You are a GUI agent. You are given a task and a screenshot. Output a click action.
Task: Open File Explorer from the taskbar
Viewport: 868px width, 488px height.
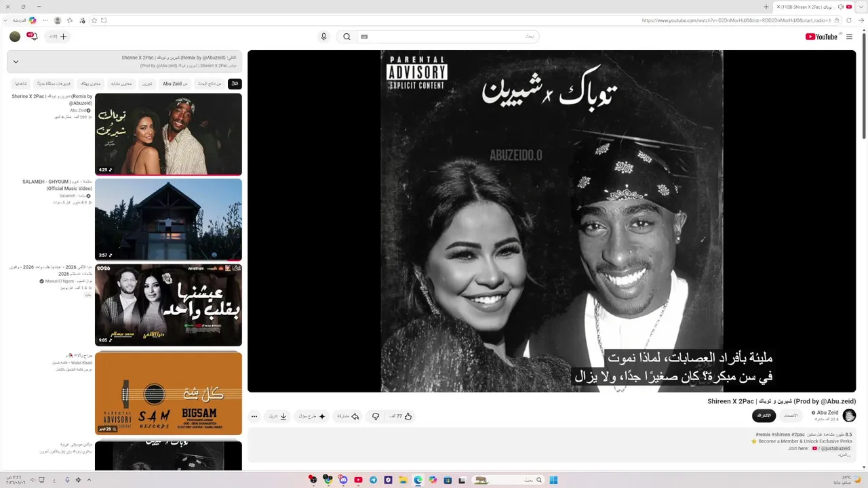click(x=403, y=480)
